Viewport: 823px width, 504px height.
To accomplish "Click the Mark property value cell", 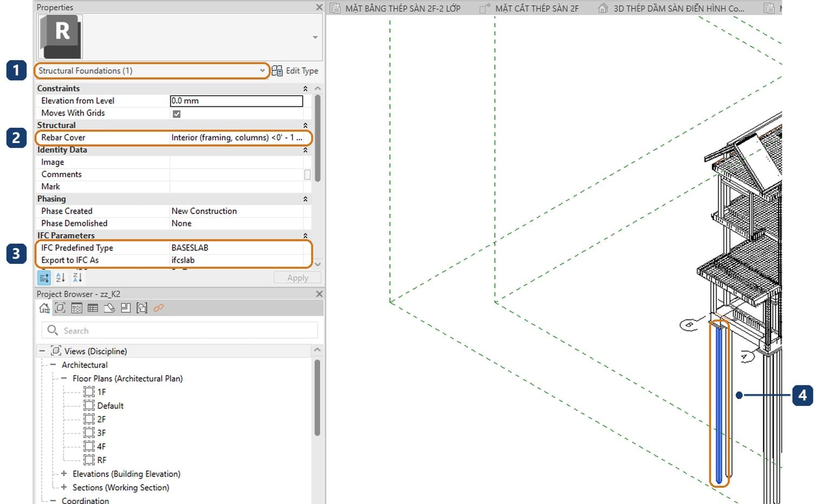I will coord(237,186).
